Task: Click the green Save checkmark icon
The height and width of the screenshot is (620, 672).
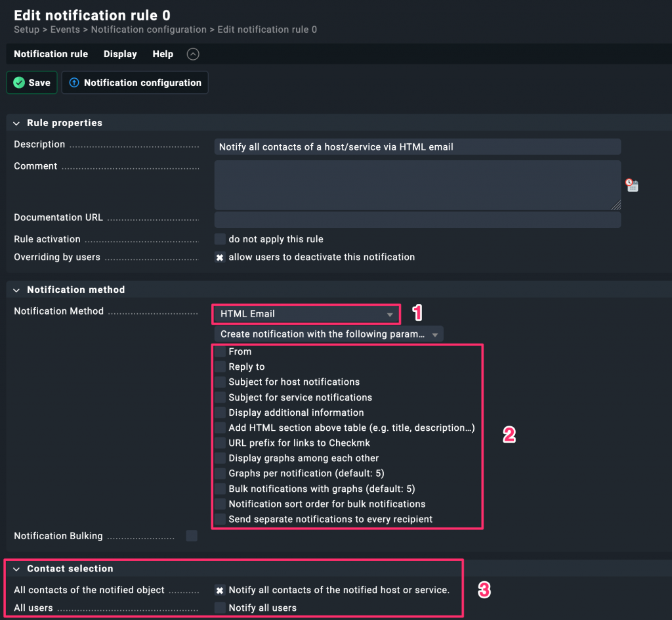Action: 18,83
